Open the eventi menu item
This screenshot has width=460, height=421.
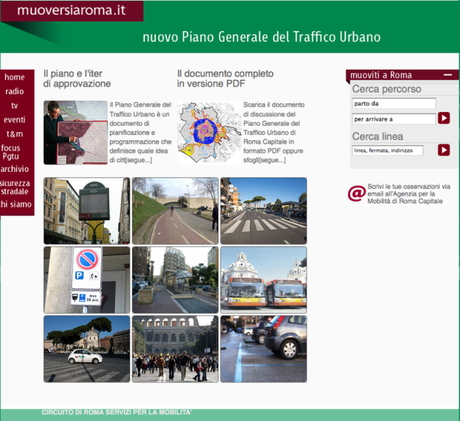[14, 120]
